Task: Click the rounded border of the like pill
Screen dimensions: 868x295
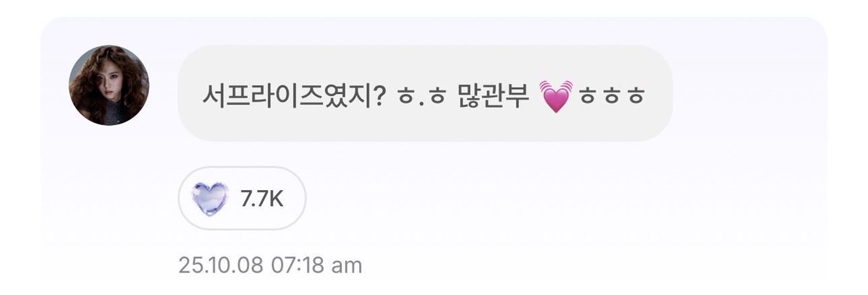Action: coord(242,168)
